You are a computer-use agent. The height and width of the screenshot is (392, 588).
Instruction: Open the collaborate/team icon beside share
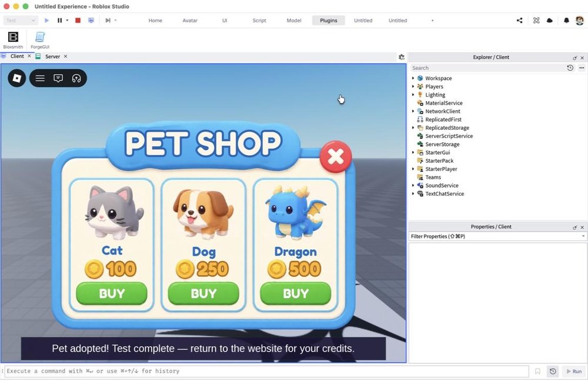point(536,20)
